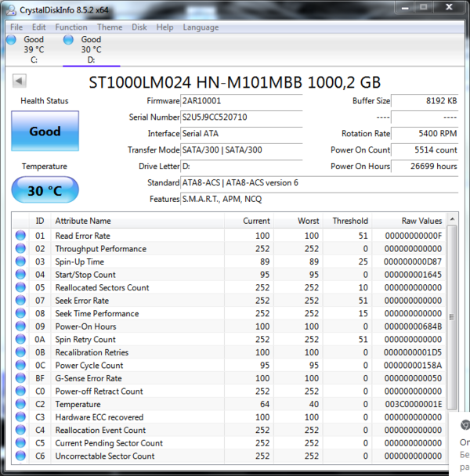
Task: Open the Language menu
Action: [x=201, y=27]
